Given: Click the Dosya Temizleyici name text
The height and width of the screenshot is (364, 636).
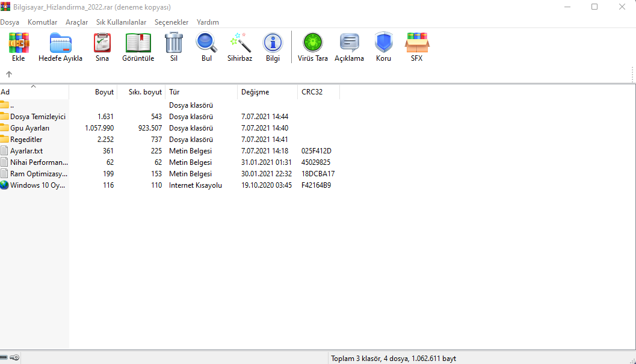Looking at the screenshot, I should pyautogui.click(x=38, y=117).
